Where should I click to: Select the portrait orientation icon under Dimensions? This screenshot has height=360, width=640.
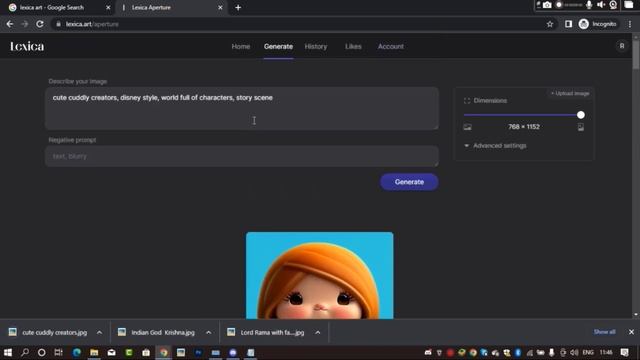[580, 127]
